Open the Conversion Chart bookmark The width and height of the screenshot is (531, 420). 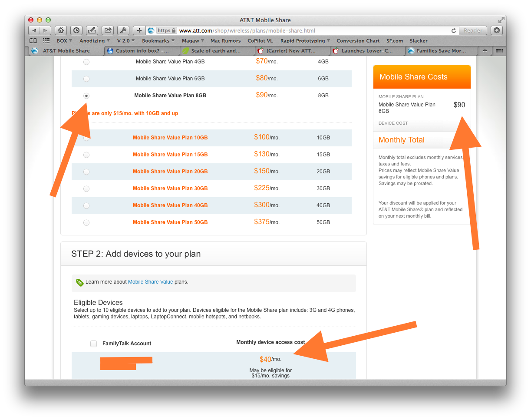[358, 41]
